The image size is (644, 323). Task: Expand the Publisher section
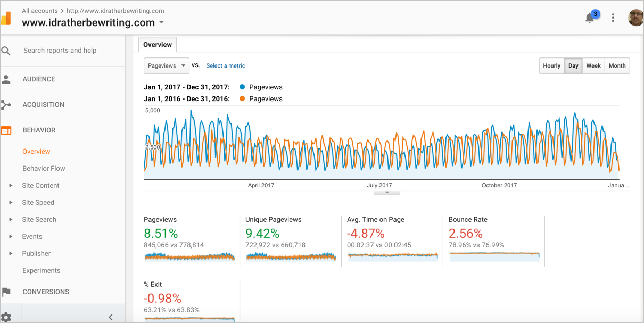pos(11,254)
